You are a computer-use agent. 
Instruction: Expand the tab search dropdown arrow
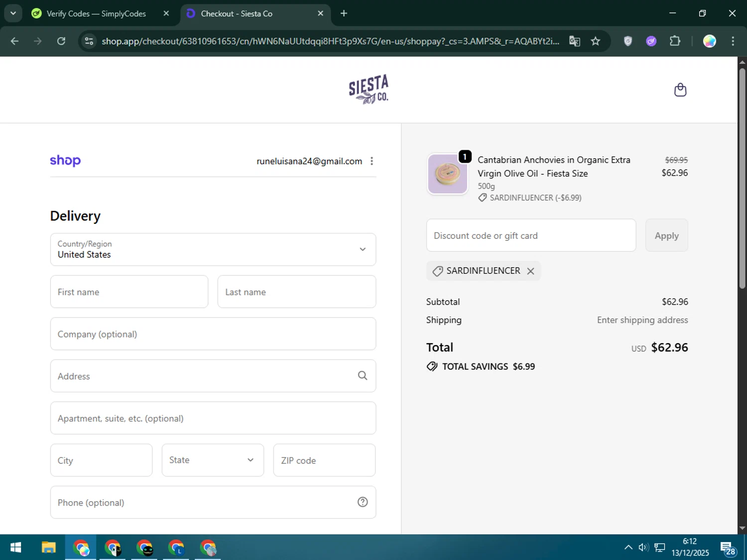tap(13, 13)
